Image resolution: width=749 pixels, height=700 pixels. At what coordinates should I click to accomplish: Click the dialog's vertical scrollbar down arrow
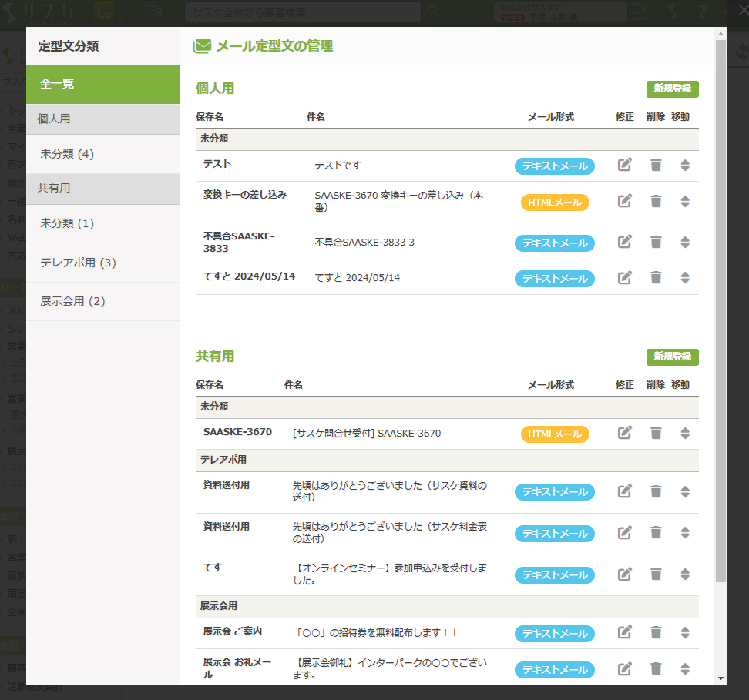click(720, 678)
